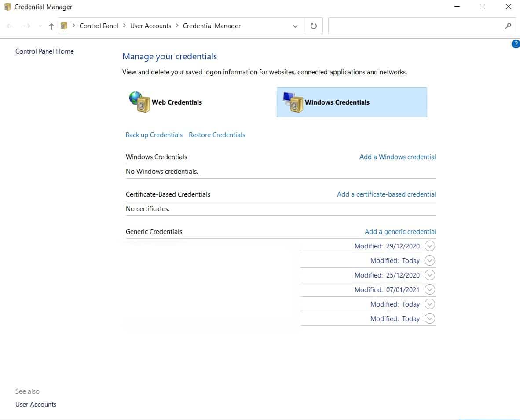Navigate up one level with the up arrow
The width and height of the screenshot is (520, 420).
tap(51, 26)
